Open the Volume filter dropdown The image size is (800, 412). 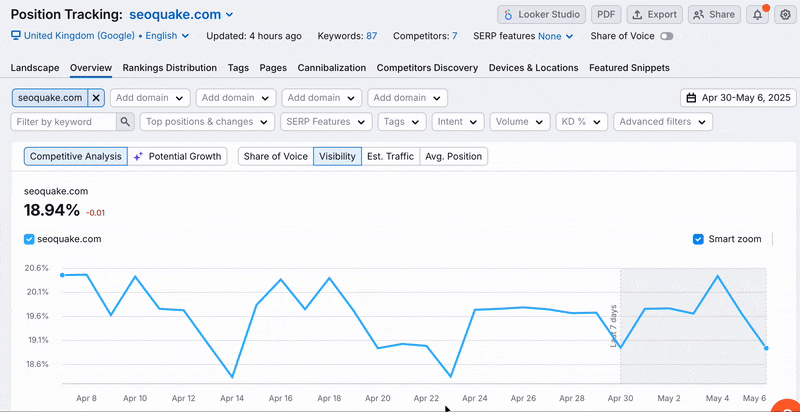coord(519,122)
